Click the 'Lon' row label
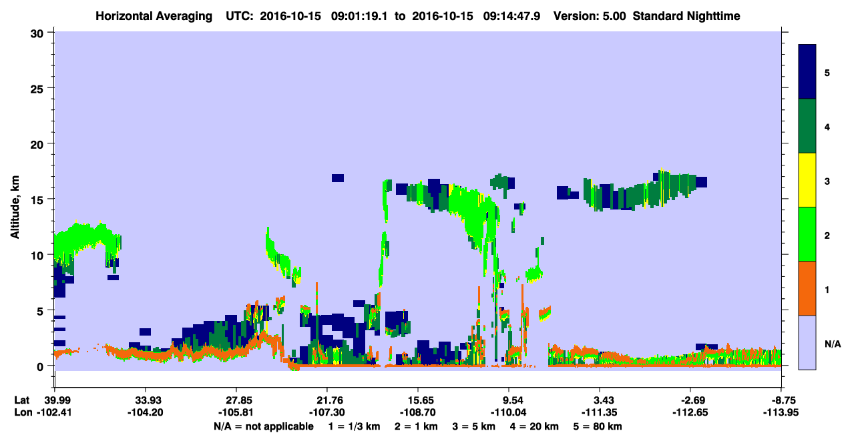The height and width of the screenshot is (445, 868). [x=22, y=412]
